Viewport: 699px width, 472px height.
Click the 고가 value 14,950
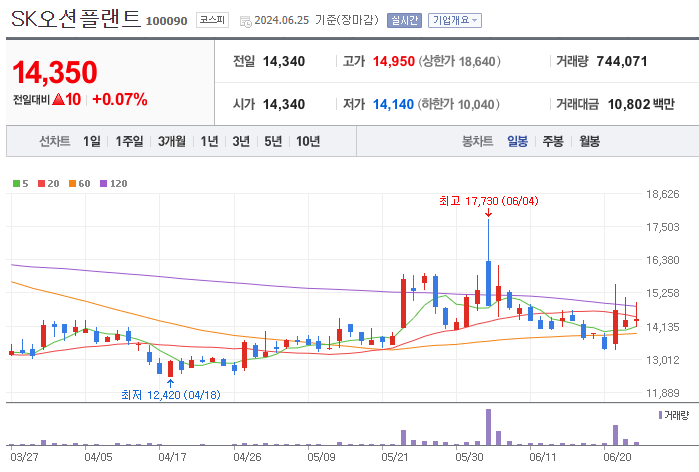(x=394, y=61)
